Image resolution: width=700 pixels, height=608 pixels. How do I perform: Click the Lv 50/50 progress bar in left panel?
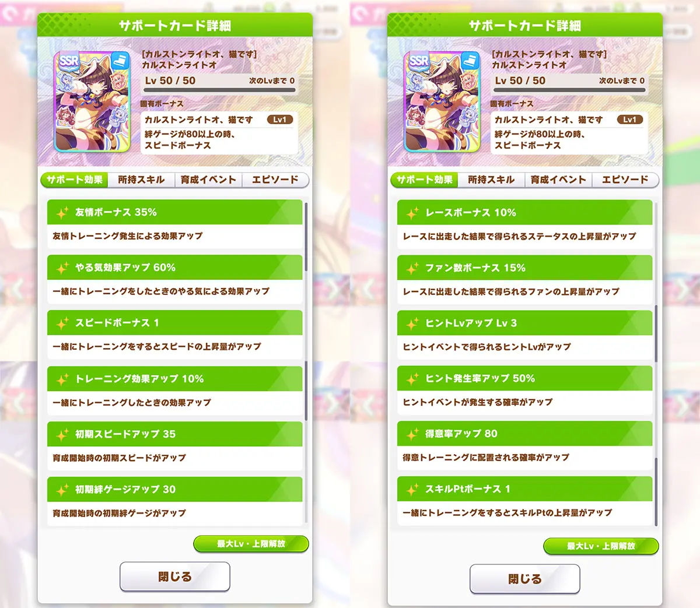[220, 90]
